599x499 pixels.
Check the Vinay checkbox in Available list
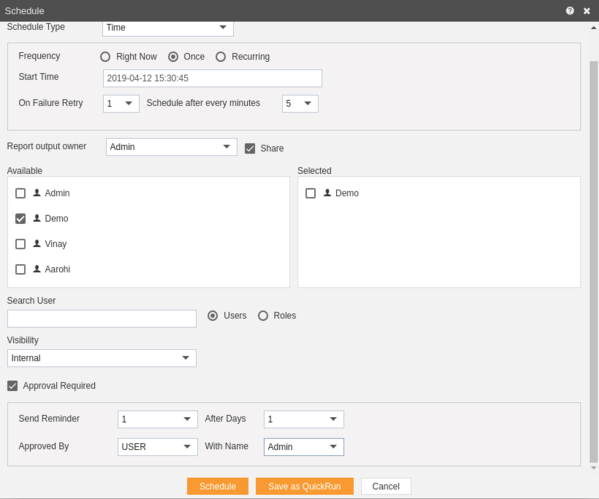(20, 244)
